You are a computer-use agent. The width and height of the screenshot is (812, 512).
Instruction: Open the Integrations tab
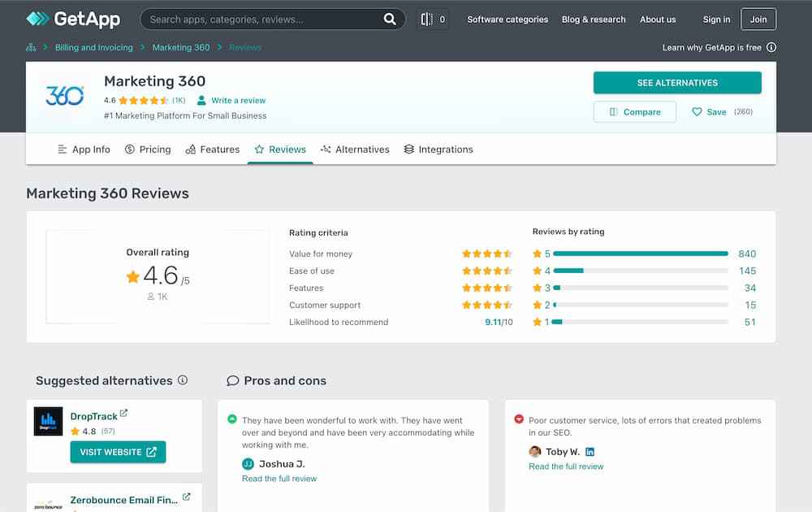pos(438,150)
